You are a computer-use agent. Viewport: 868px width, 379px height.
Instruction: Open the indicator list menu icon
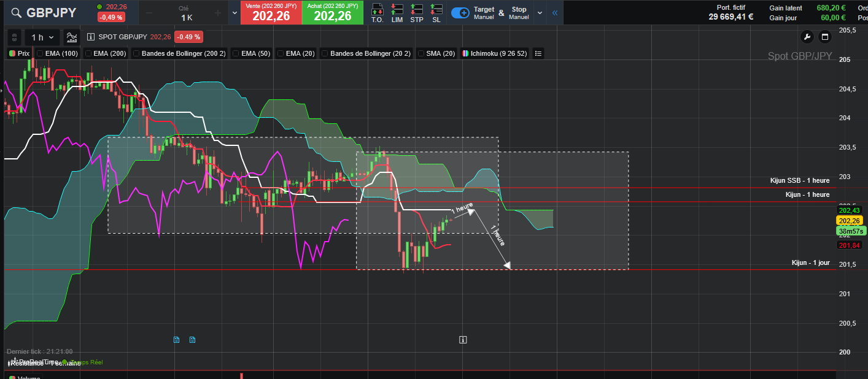(x=538, y=53)
